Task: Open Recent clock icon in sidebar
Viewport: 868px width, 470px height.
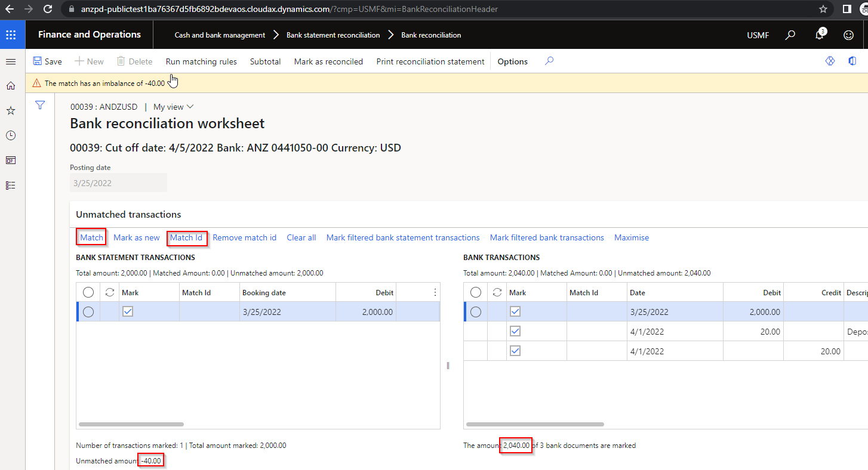Action: click(x=11, y=135)
